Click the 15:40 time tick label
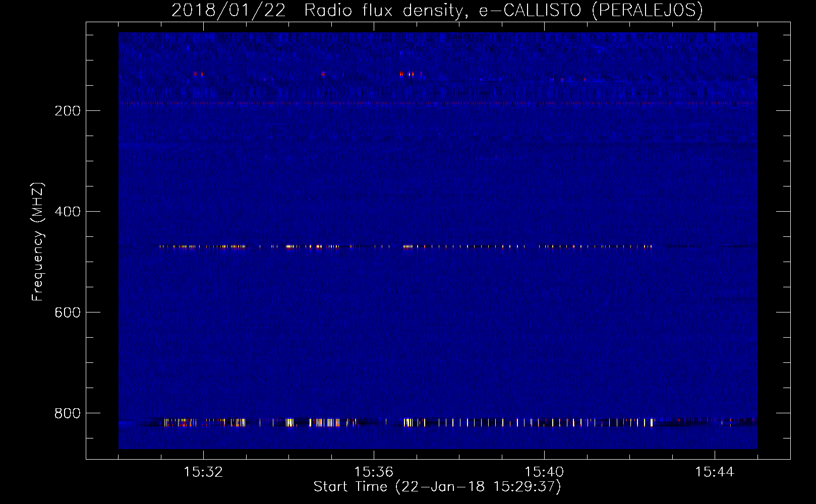The height and width of the screenshot is (504, 816). [x=544, y=472]
